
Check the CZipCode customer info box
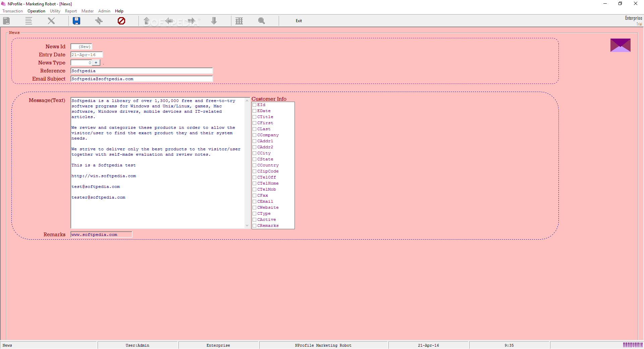255,171
